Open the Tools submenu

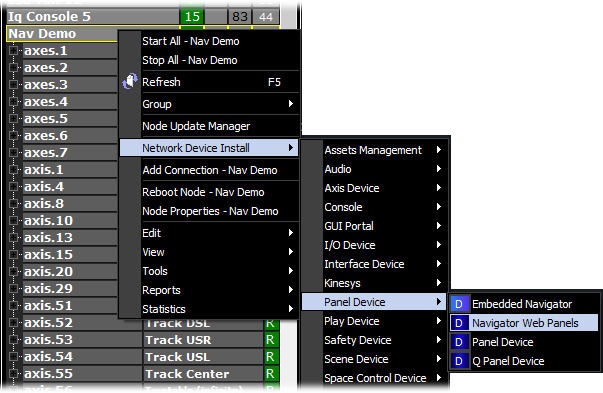(209, 271)
